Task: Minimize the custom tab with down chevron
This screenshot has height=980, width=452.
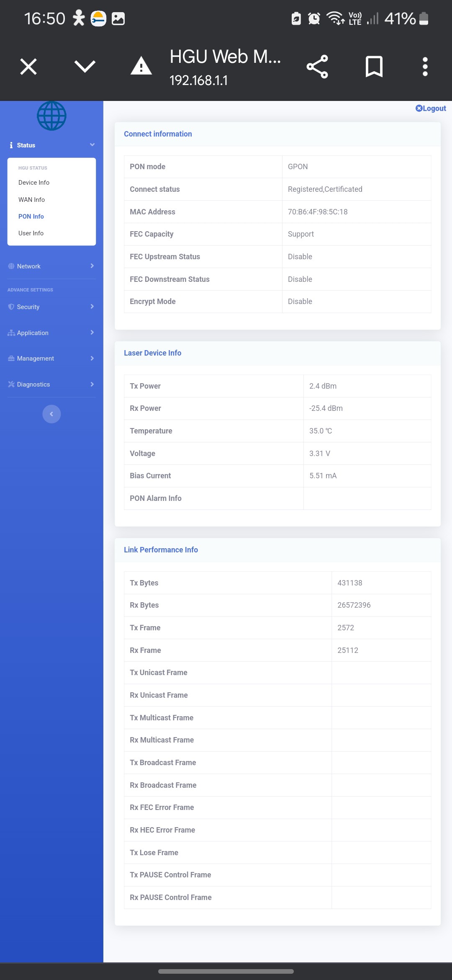Action: [85, 66]
